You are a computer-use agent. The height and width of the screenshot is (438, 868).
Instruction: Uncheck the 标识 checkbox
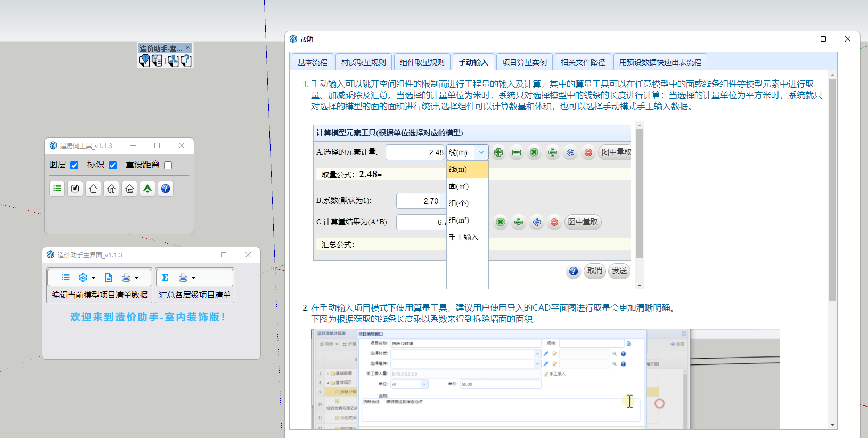pyautogui.click(x=113, y=165)
